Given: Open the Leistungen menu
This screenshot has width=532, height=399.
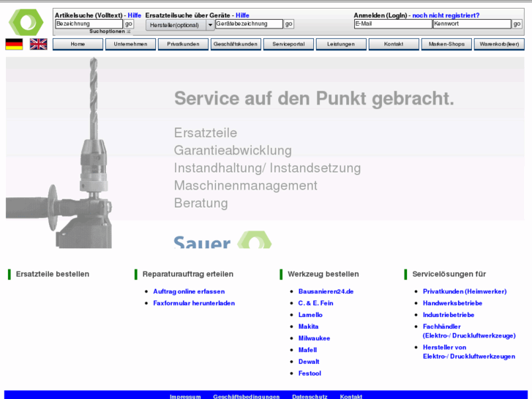Looking at the screenshot, I should (x=341, y=44).
